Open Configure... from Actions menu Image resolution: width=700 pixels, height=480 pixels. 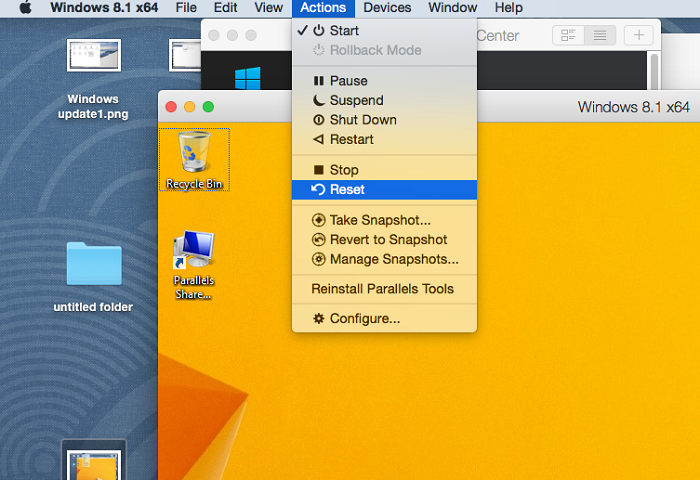[x=384, y=319]
